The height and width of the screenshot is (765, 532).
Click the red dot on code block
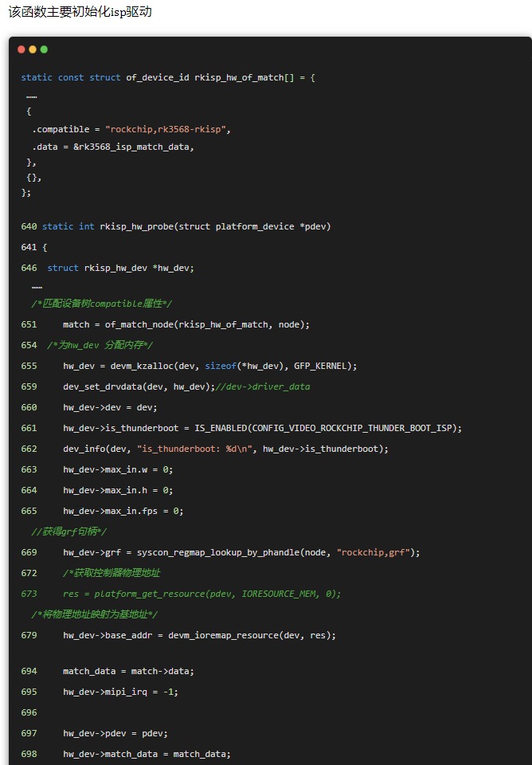(22, 49)
